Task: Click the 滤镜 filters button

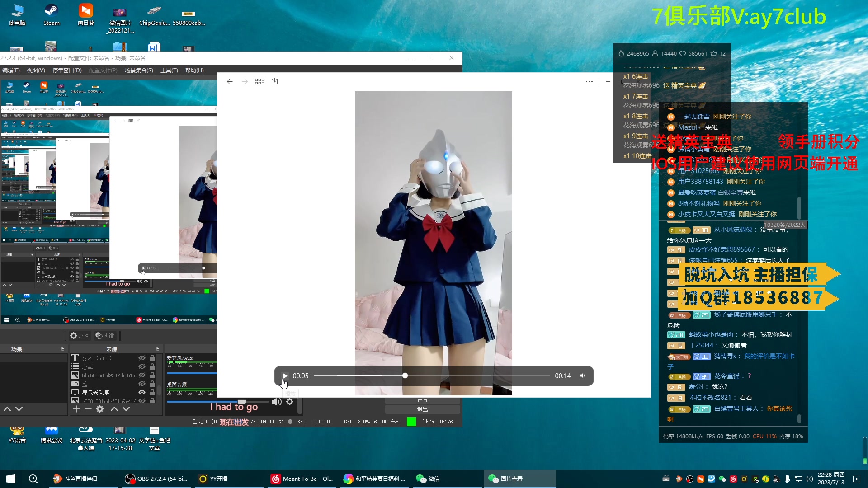Action: click(105, 336)
